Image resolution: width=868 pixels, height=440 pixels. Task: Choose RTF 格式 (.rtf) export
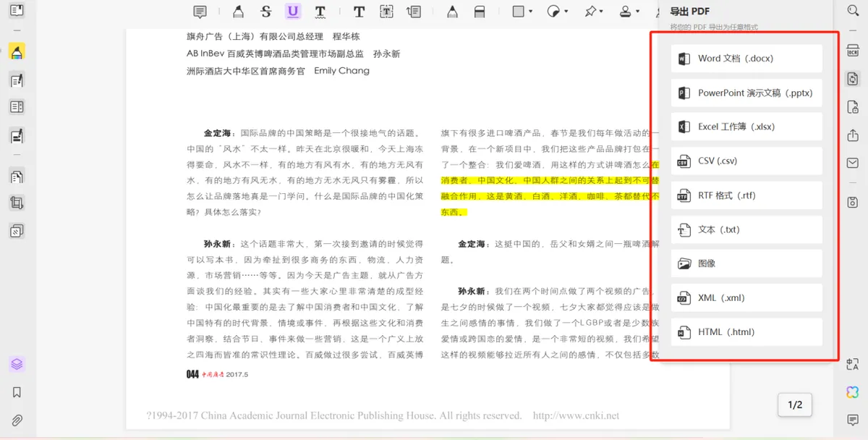click(x=746, y=195)
